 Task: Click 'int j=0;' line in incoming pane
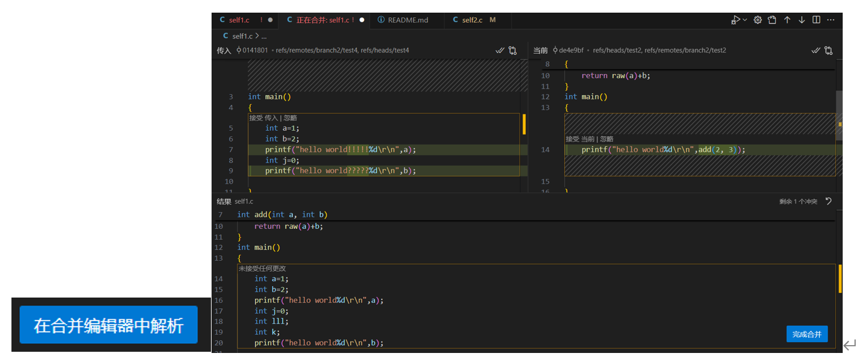pyautogui.click(x=282, y=160)
